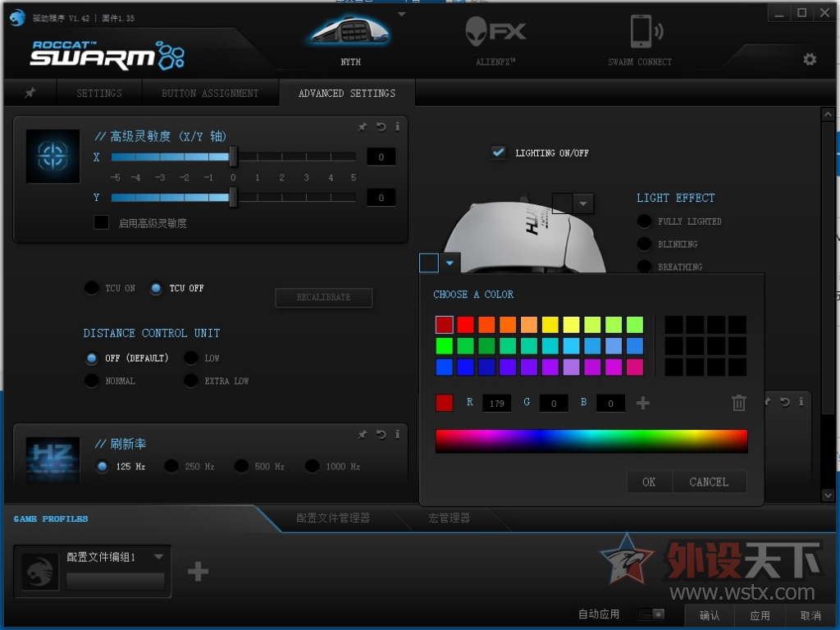Screen dimensions: 840x630
Task: Reset the panel behind the color dialog
Action: (x=784, y=402)
